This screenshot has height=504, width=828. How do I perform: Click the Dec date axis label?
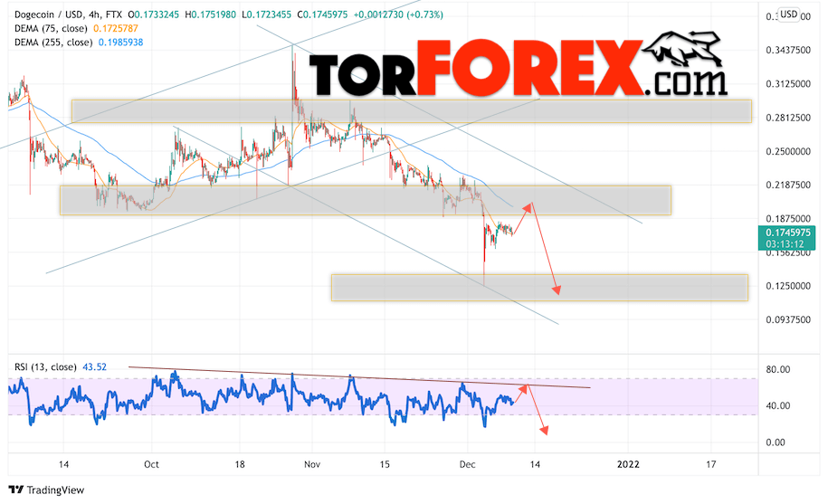pos(467,464)
